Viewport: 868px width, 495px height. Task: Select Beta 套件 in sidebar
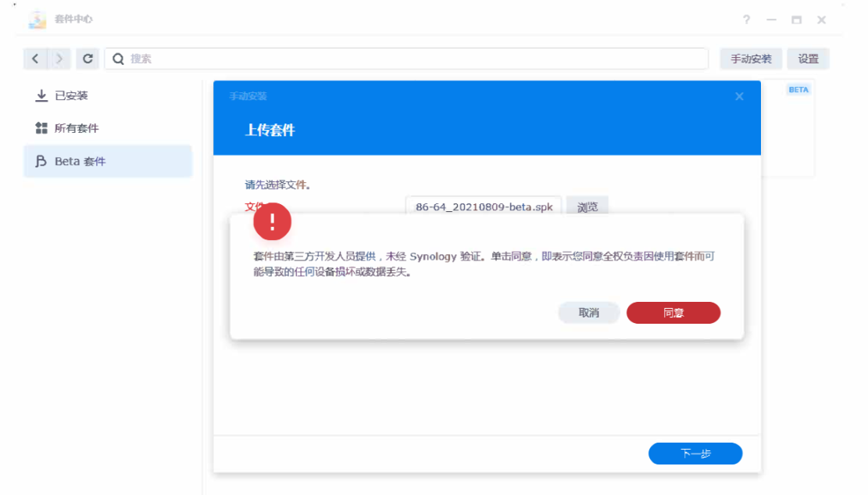108,161
